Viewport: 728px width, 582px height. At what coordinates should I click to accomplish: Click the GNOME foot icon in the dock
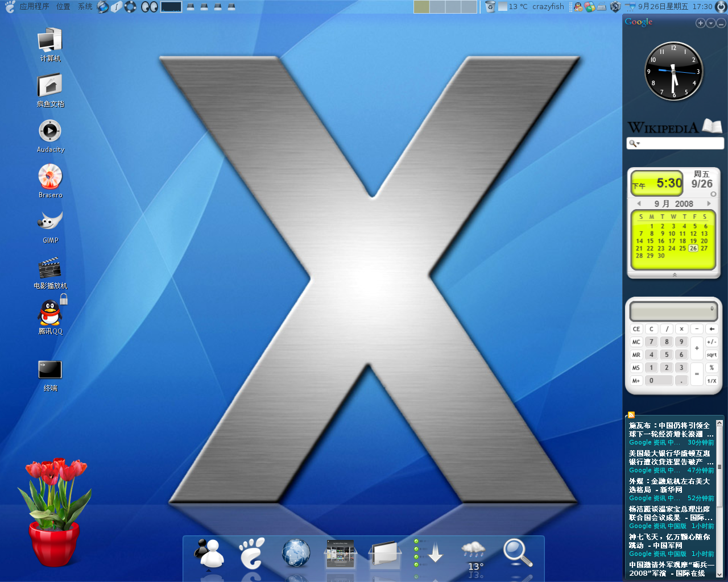(251, 553)
